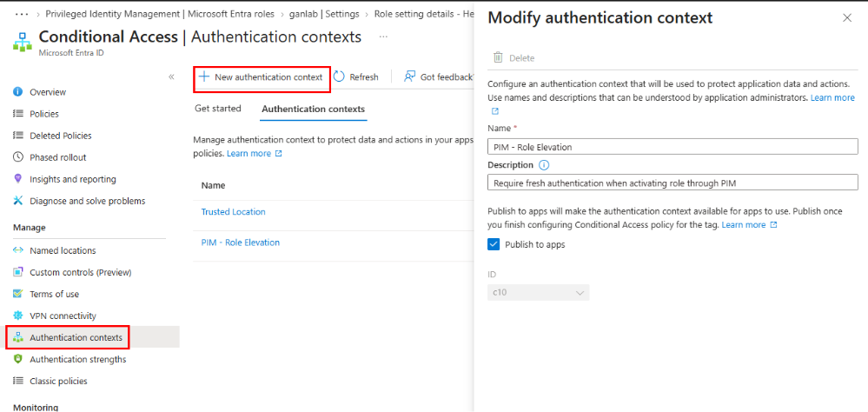Click the Got feedback button label
Image resolution: width=868 pixels, height=412 pixels.
pos(447,77)
